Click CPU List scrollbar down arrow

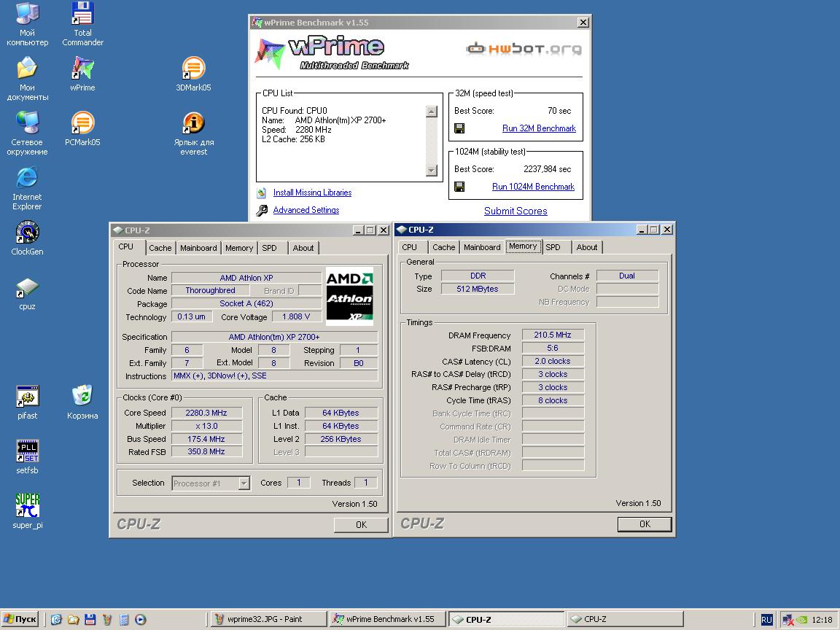pos(431,171)
